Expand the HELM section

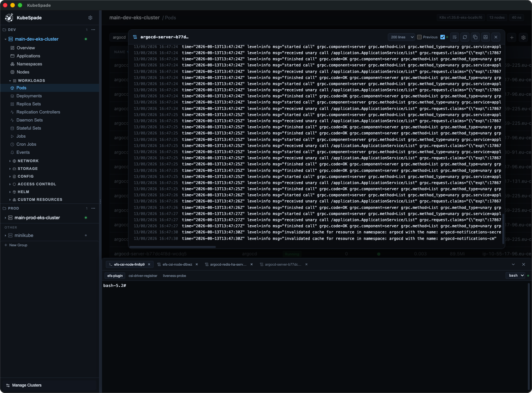pyautogui.click(x=10, y=192)
